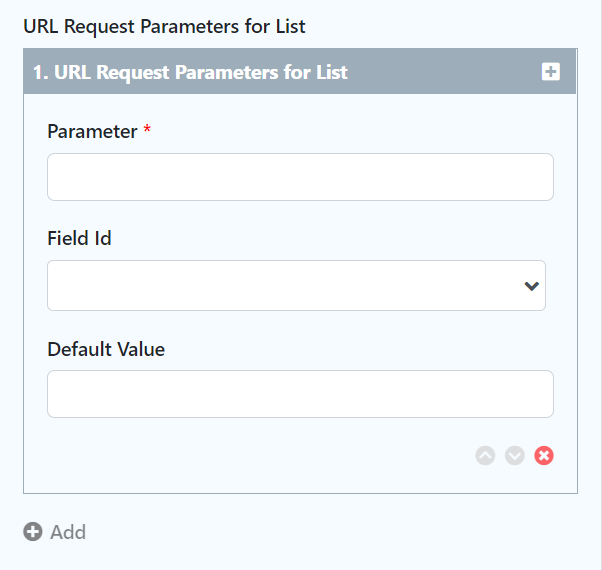
Task: Click the Add link text
Action: point(68,532)
